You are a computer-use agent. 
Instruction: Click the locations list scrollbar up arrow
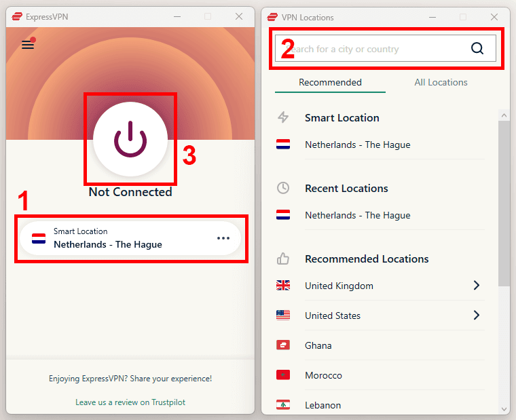point(504,115)
